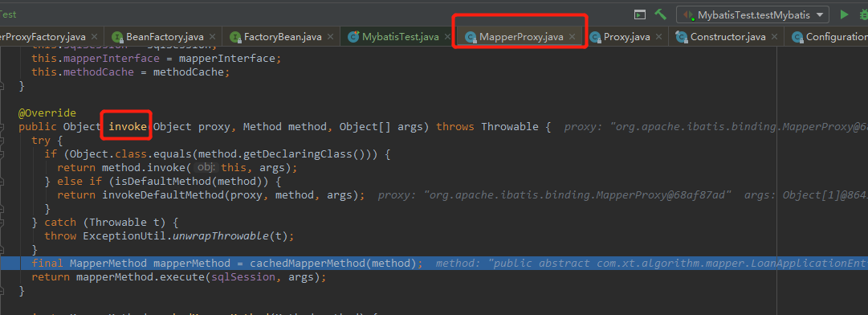This screenshot has width=868, height=315.
Task: Click 'catch (Throwable t)' line
Action: point(106,222)
